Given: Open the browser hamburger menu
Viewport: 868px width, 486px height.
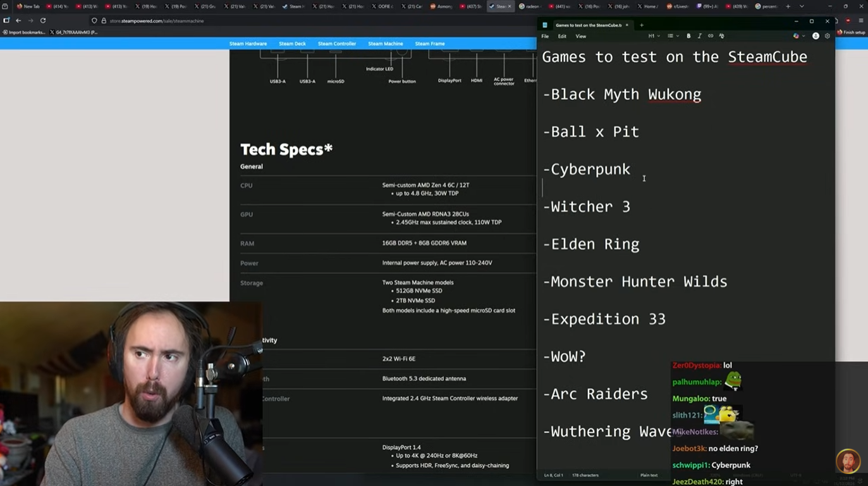Looking at the screenshot, I should point(861,21).
